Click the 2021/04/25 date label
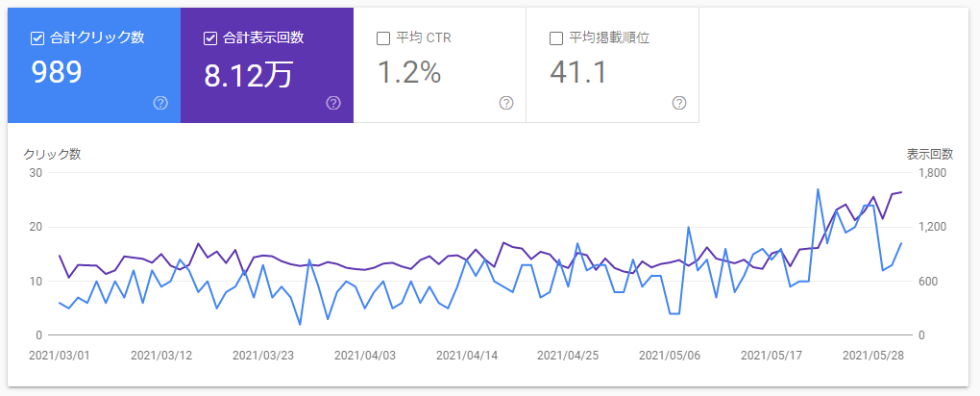This screenshot has height=396, width=980. [x=568, y=356]
